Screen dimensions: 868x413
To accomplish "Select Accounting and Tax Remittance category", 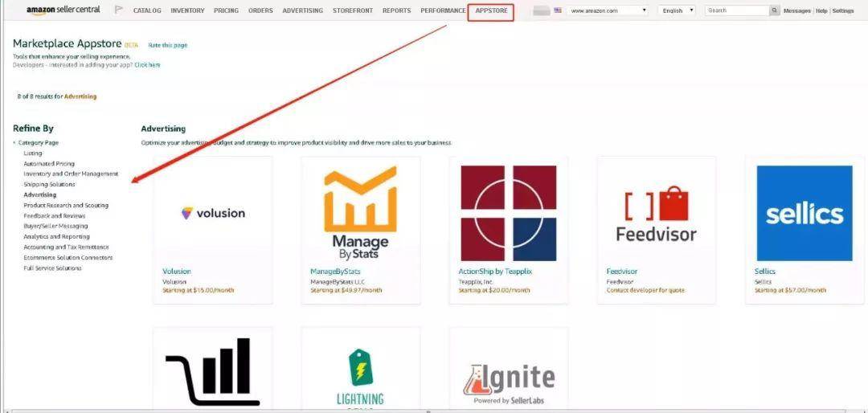I will tap(66, 247).
